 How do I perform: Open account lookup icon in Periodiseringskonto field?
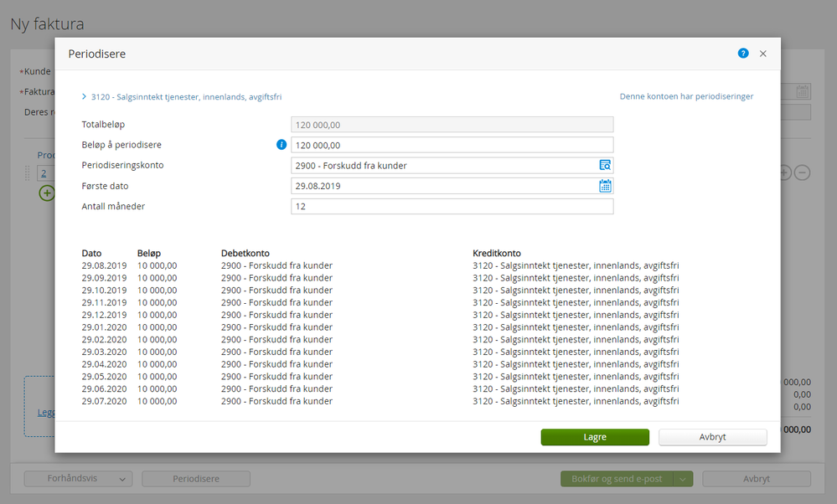pyautogui.click(x=605, y=165)
